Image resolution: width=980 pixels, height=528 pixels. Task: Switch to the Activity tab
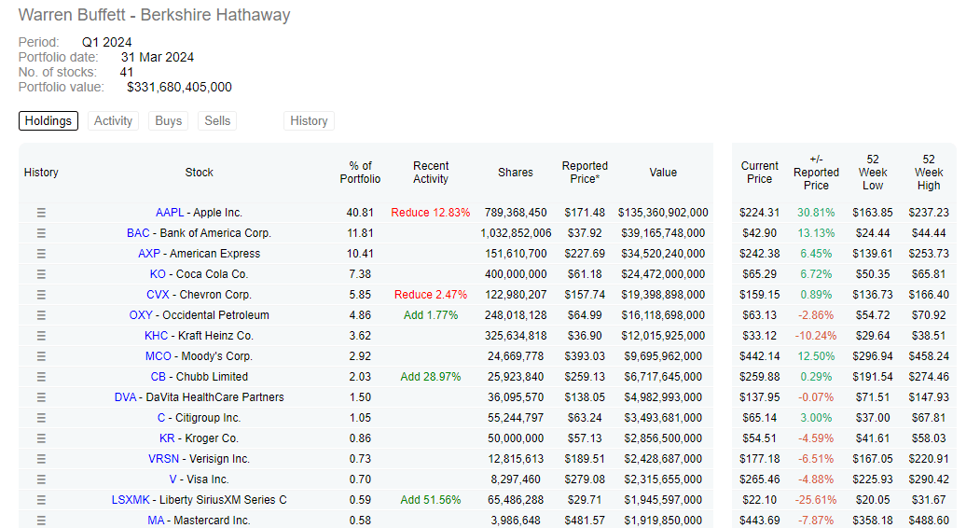click(x=113, y=120)
